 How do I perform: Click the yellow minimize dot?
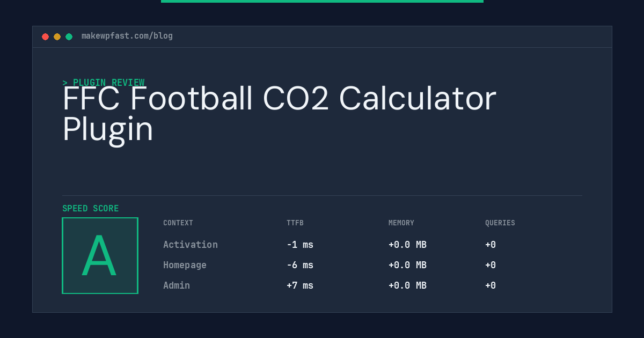coord(57,36)
